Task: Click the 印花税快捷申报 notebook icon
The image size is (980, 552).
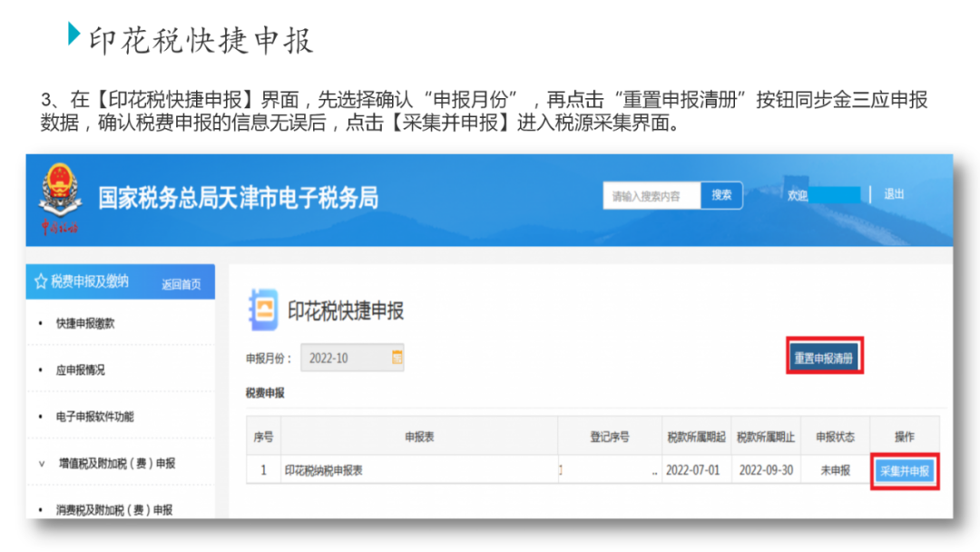Action: pyautogui.click(x=263, y=310)
